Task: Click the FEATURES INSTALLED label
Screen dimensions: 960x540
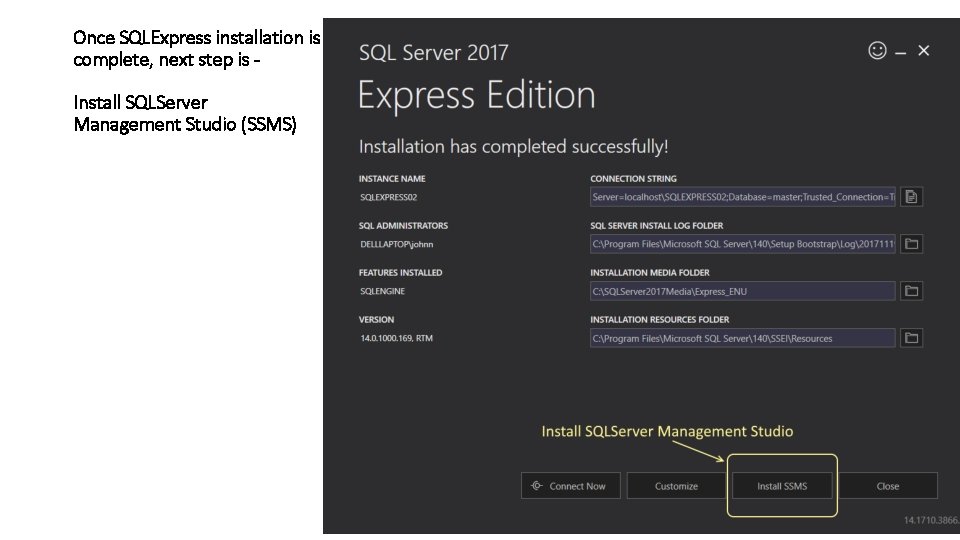Action: click(x=400, y=272)
